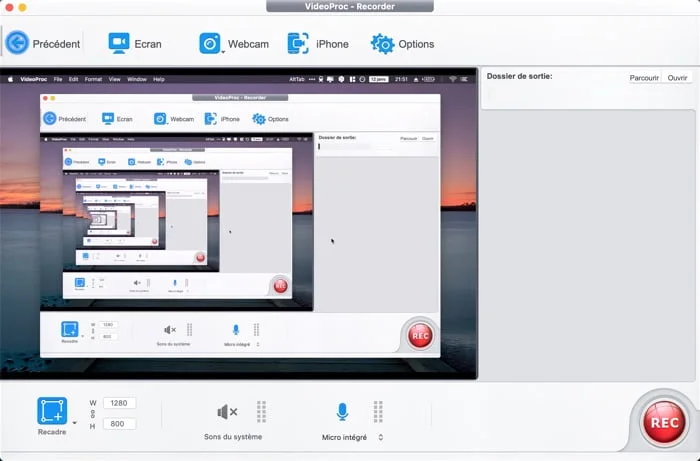Open the small dropdown arrow beside Webcam icon
The width and height of the screenshot is (700, 461).
click(223, 52)
